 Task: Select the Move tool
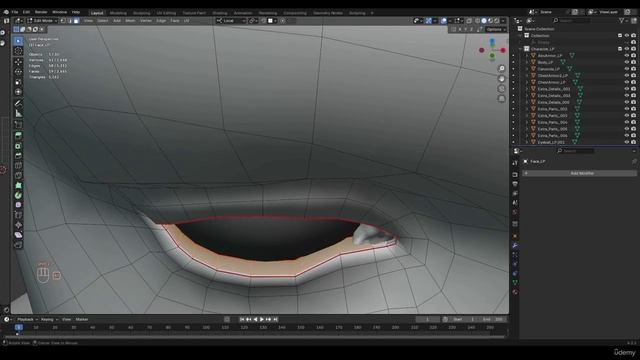[x=18, y=62]
